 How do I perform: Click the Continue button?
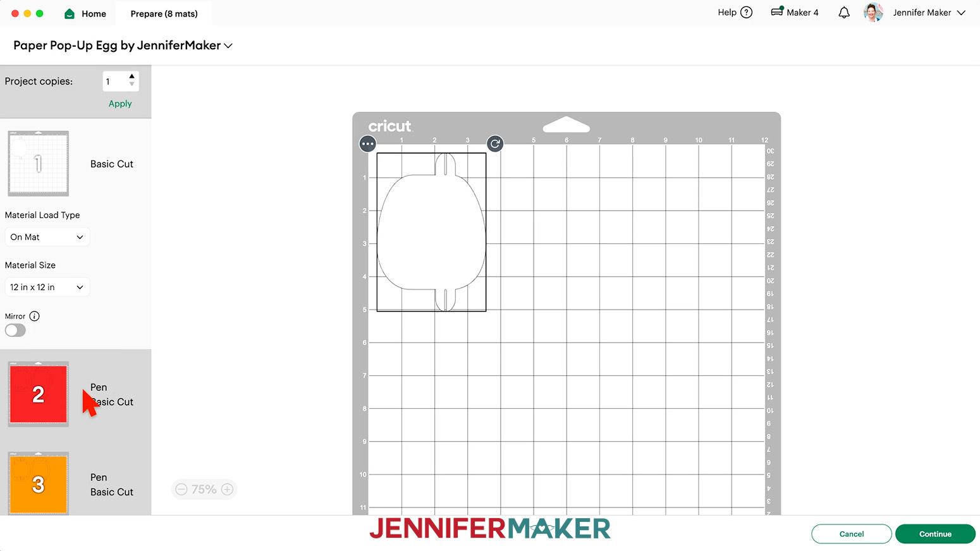(x=935, y=534)
